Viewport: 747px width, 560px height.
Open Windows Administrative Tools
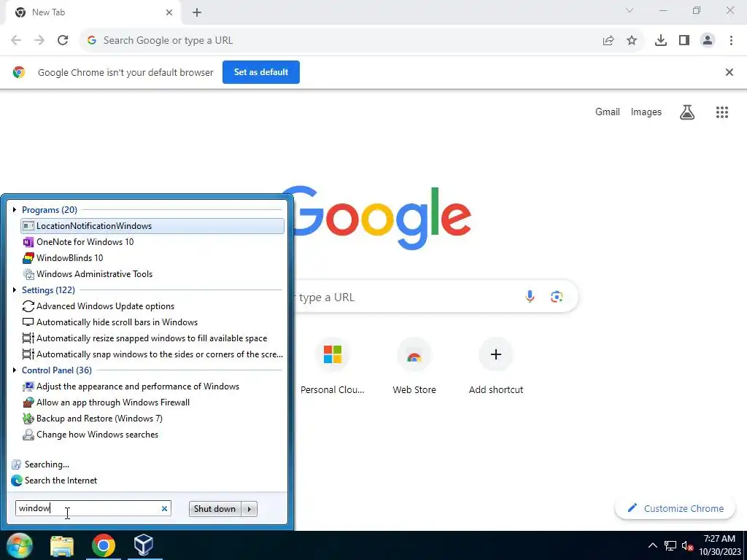click(x=152, y=274)
